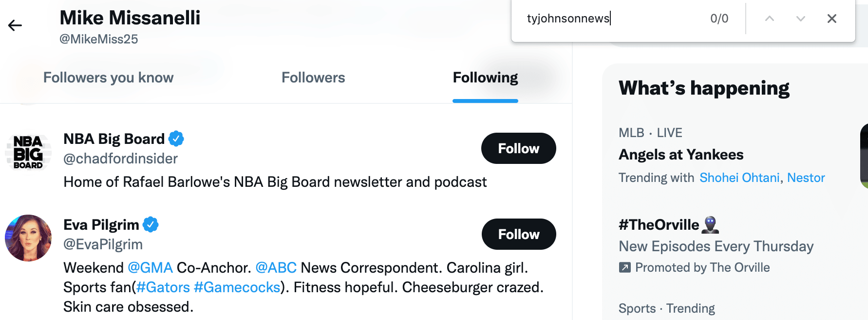Click Eva Pilgrim's verified badge
The width and height of the screenshot is (868, 320).
point(151,225)
